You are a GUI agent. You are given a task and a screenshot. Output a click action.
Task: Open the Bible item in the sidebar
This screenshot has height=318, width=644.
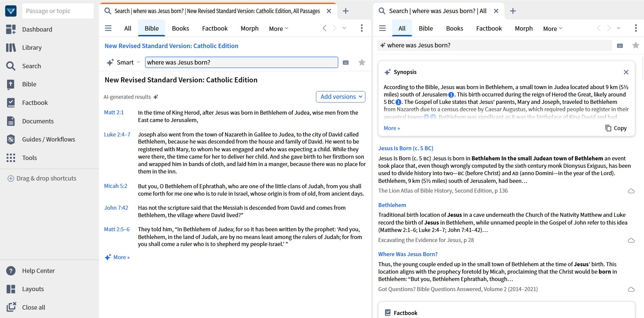21,84
